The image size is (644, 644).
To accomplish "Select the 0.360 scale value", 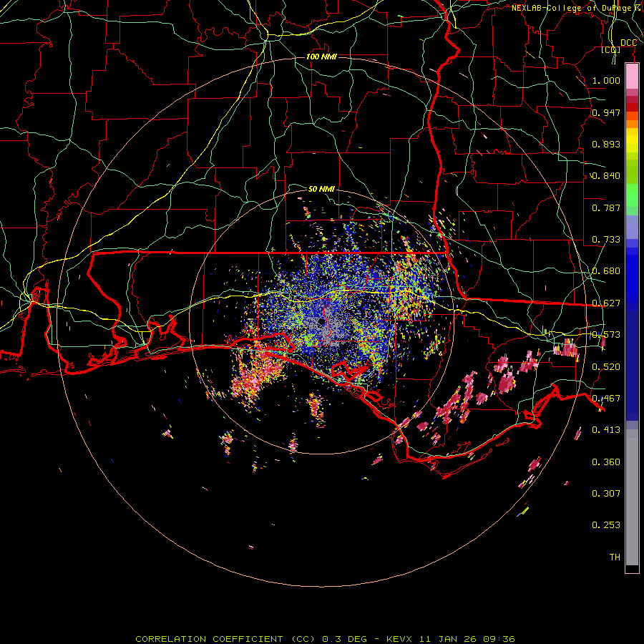I will tap(606, 462).
